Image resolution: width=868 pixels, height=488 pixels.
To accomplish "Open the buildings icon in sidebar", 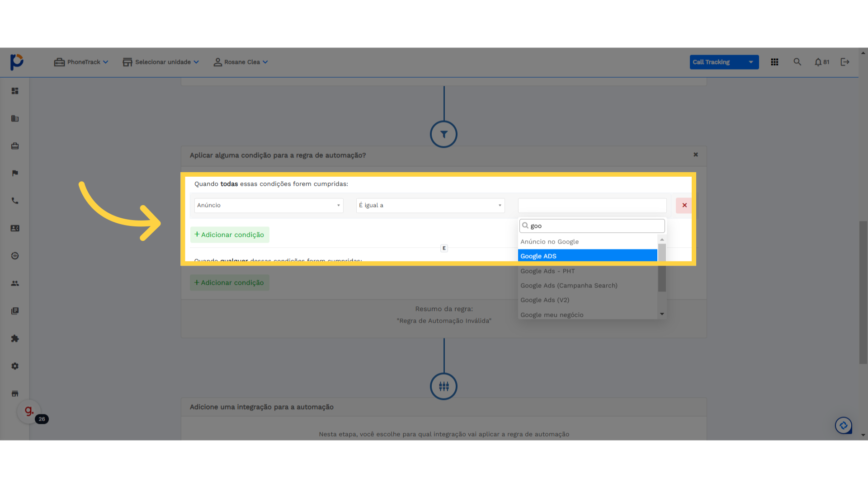I will pyautogui.click(x=15, y=118).
